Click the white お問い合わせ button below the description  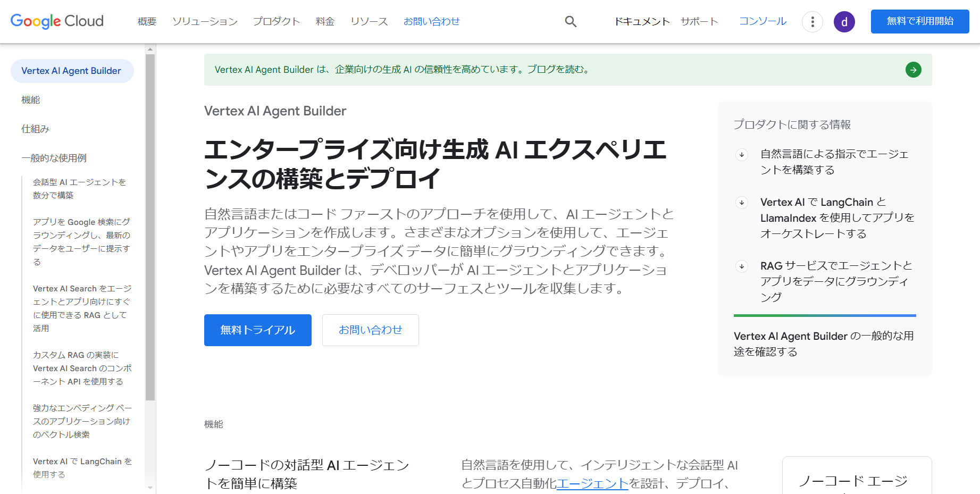371,330
